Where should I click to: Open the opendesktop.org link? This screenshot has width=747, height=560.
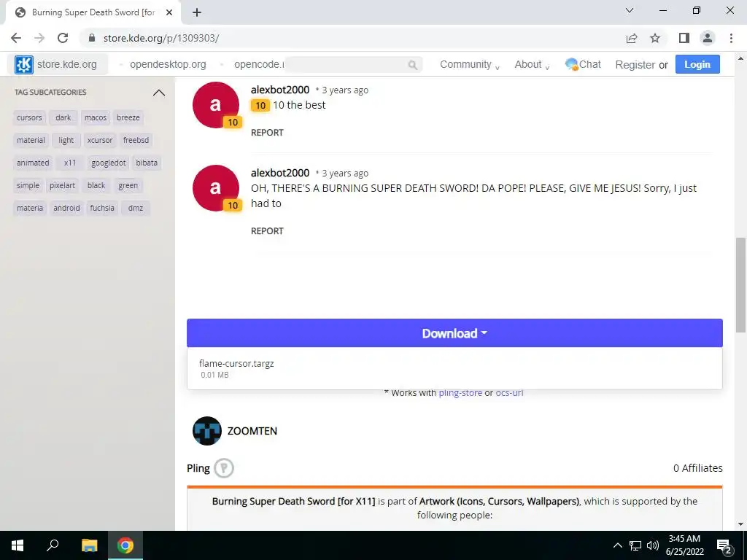coord(168,64)
